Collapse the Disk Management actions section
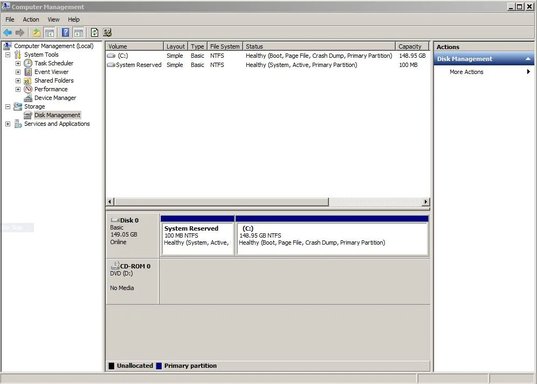The image size is (537, 384). 528,59
